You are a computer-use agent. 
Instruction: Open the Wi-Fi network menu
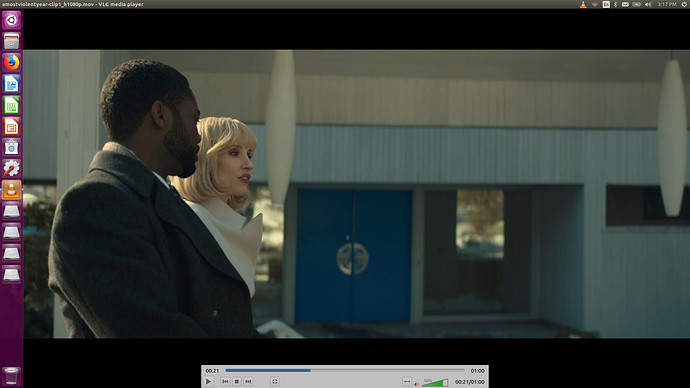pyautogui.click(x=595, y=4)
